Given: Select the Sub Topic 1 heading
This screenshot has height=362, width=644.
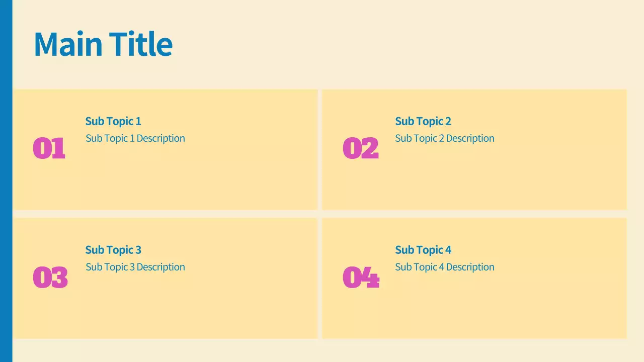Looking at the screenshot, I should point(113,121).
